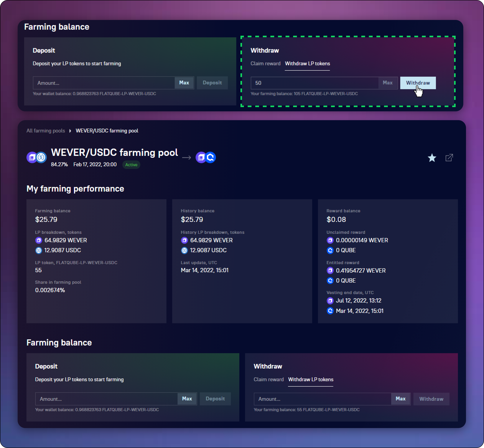Click the reward tokens WEVER/QUBE pair icon
Viewport: 484px width, 448px height.
pos(206,158)
